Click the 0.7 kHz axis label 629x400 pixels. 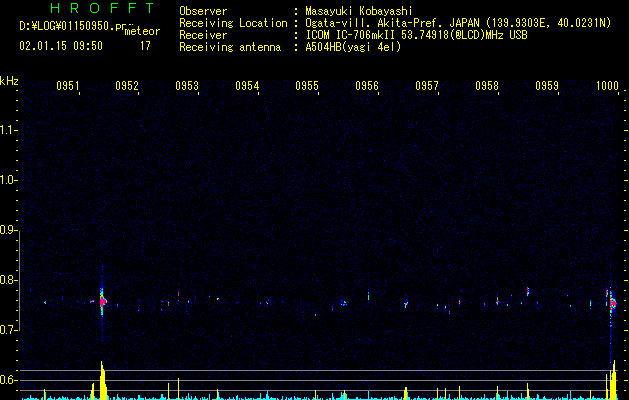[8, 330]
